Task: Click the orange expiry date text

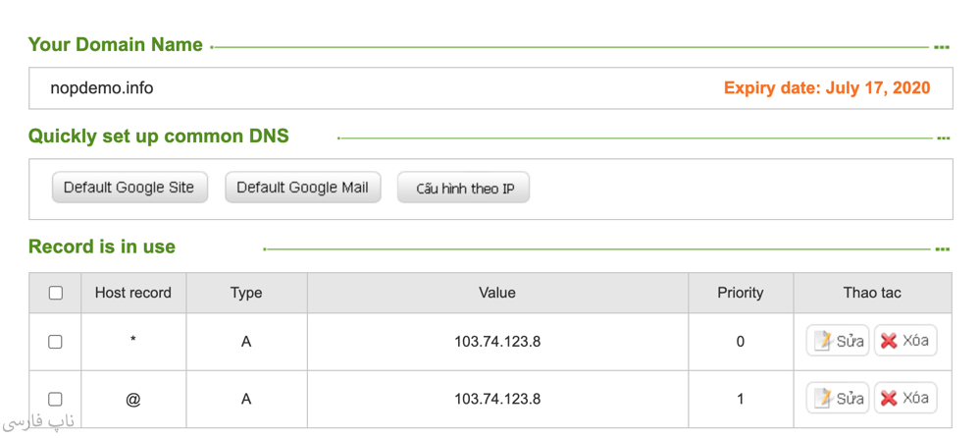Action: [x=826, y=88]
